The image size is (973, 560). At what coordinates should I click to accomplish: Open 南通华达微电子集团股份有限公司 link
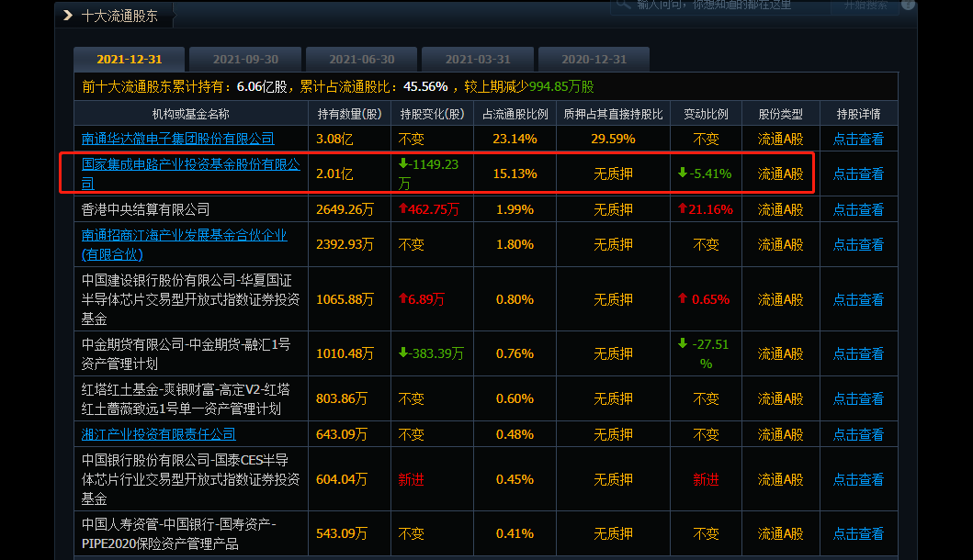coord(178,139)
